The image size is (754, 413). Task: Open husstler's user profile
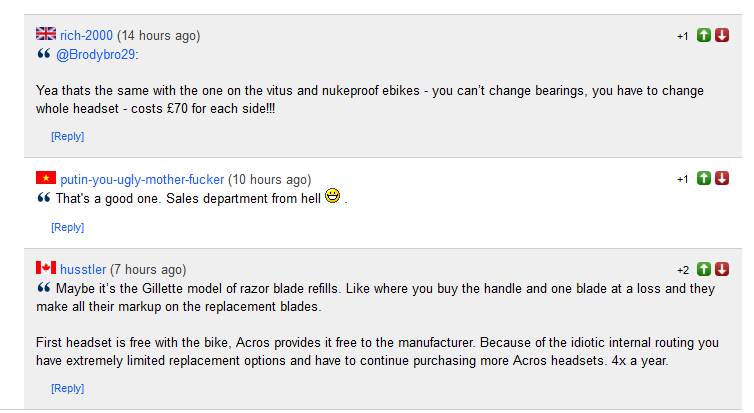pos(83,270)
